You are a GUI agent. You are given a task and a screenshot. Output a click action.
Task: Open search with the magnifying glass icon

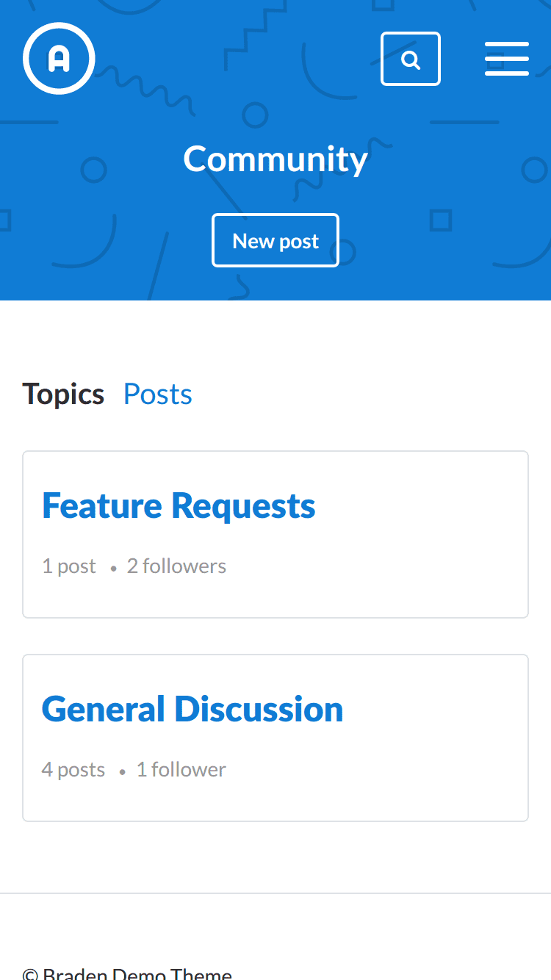(x=411, y=59)
